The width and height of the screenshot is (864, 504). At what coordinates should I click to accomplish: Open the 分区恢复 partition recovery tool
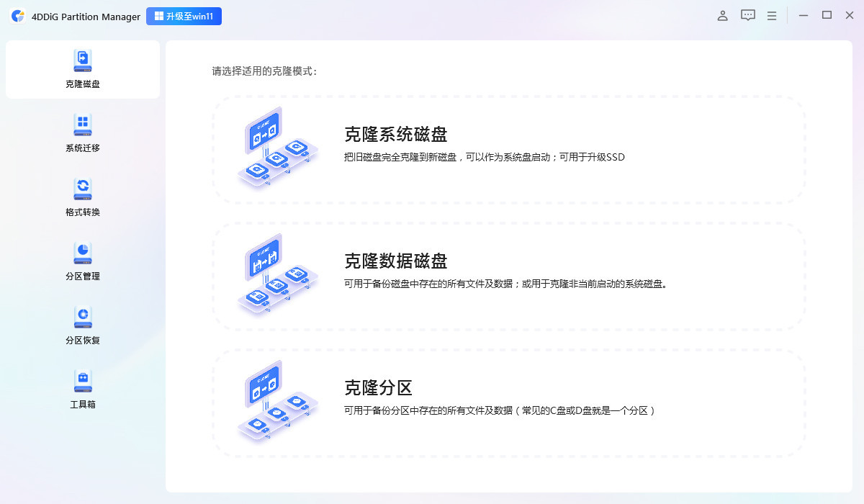point(82,324)
